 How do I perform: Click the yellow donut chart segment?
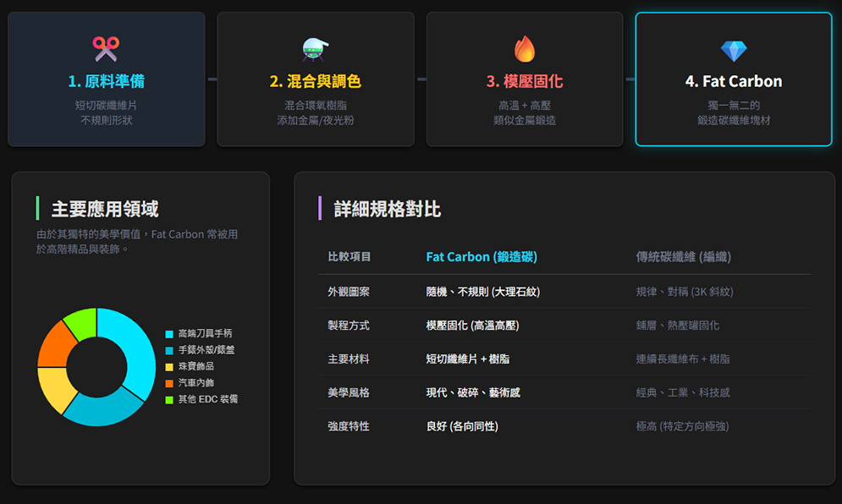(x=52, y=388)
